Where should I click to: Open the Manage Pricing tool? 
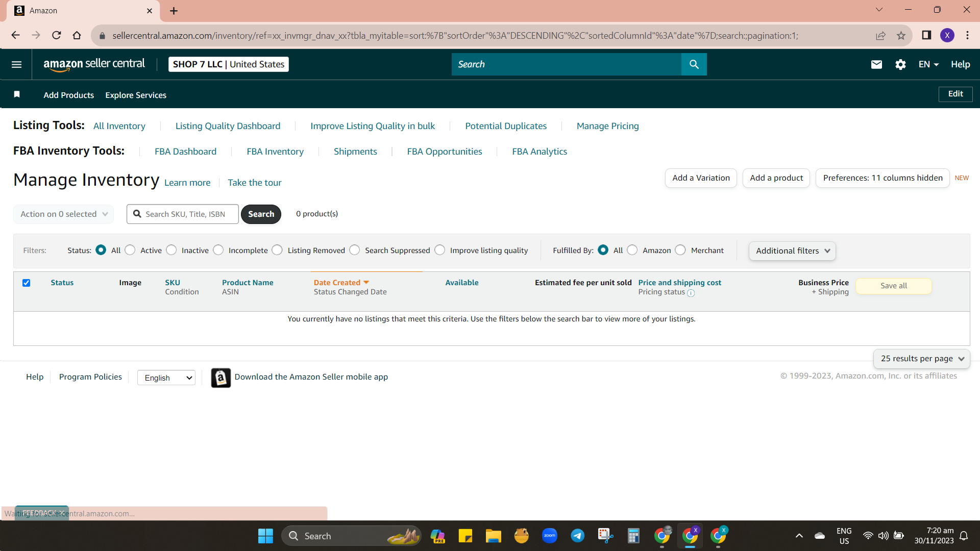pyautogui.click(x=608, y=126)
